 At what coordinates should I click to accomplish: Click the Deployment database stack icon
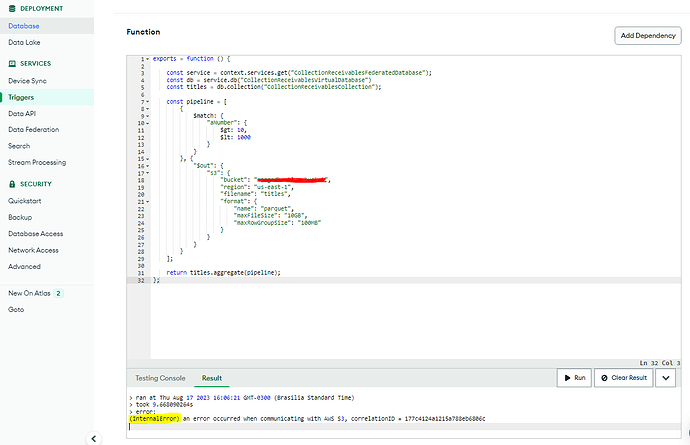click(x=11, y=8)
